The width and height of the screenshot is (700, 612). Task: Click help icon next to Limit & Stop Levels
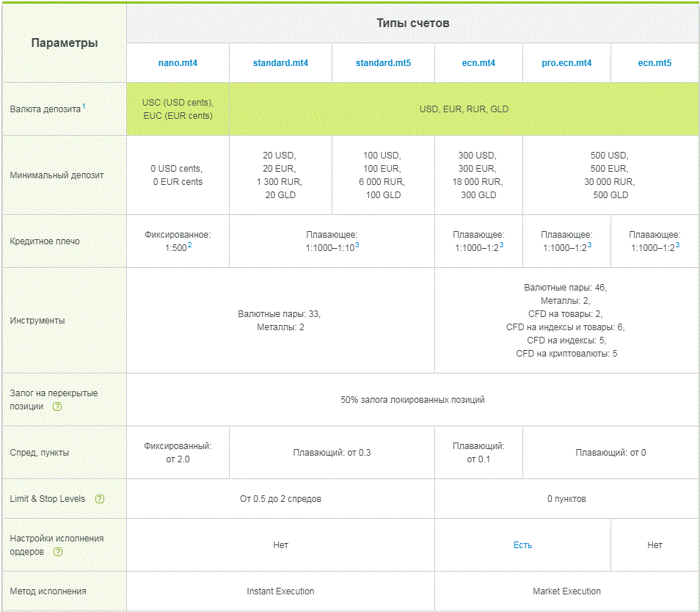coord(100,499)
